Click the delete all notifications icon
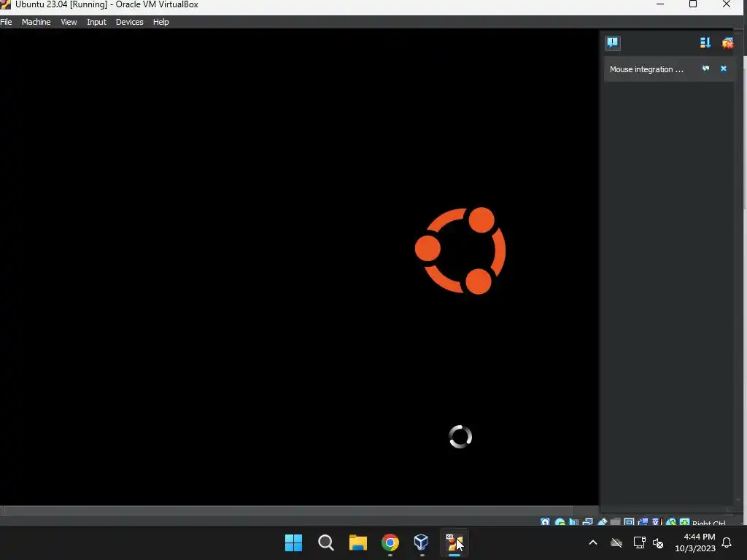The width and height of the screenshot is (747, 560). click(727, 43)
